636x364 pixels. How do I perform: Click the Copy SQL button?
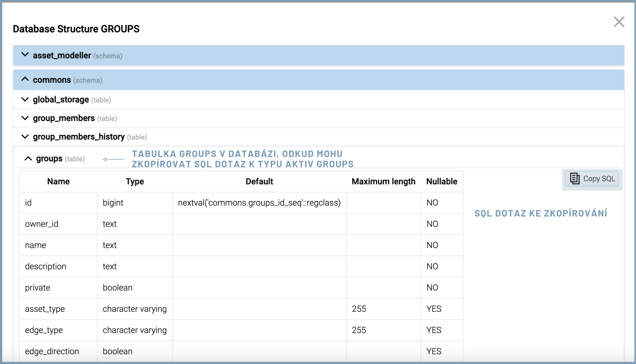pyautogui.click(x=592, y=179)
